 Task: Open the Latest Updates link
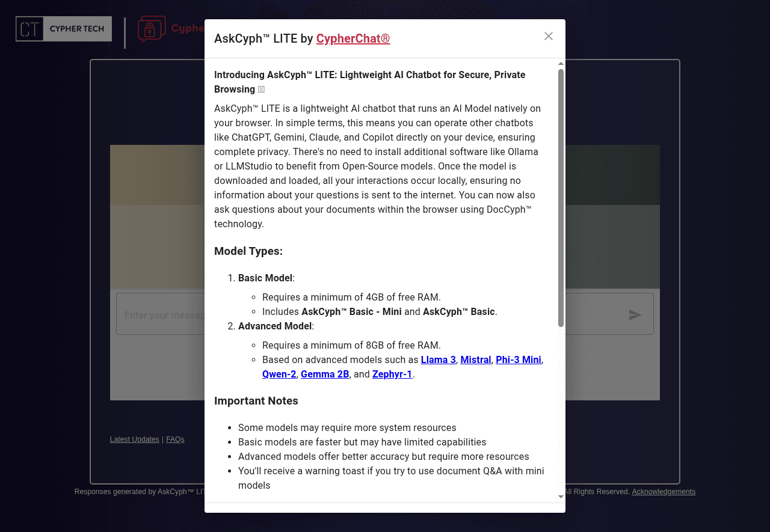(x=134, y=439)
